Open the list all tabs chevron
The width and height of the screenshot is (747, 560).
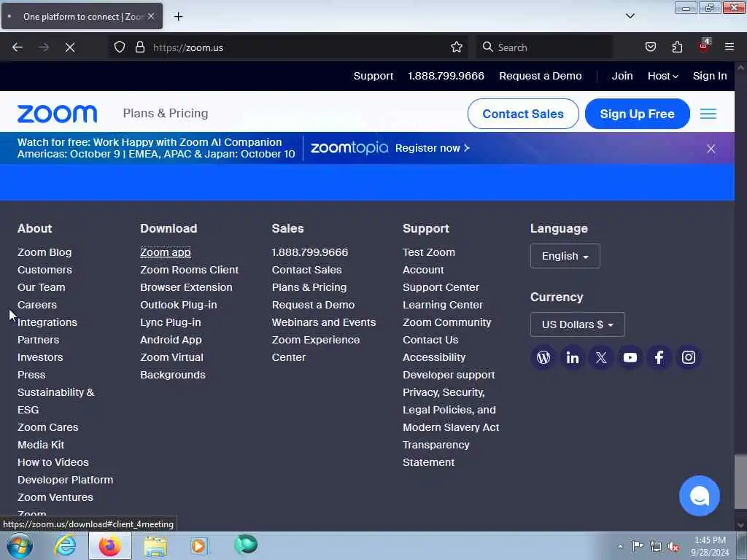[630, 16]
